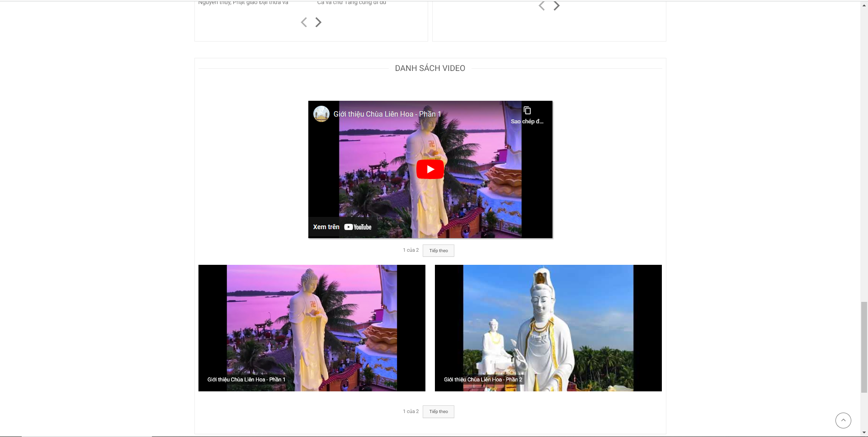Click the Giới thiệu Chùa Liên Hoa - Phần 2 caption

click(x=483, y=380)
